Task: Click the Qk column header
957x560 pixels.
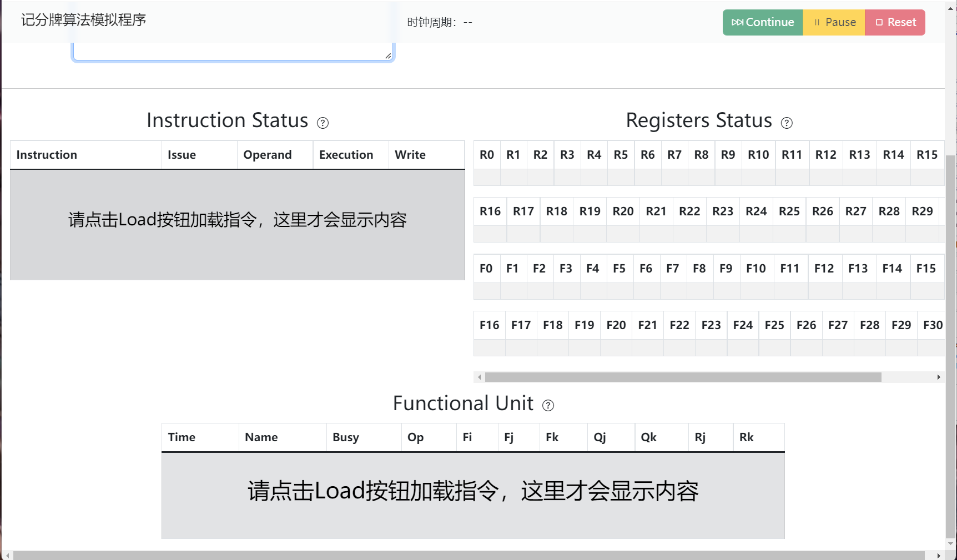Action: [x=662, y=437]
